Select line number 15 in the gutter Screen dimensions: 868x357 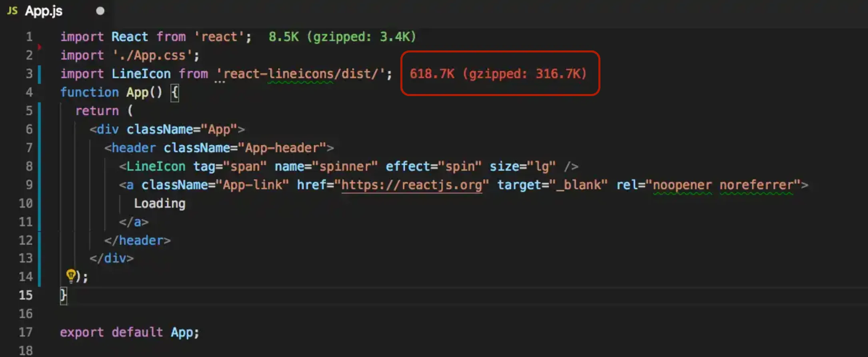click(26, 295)
